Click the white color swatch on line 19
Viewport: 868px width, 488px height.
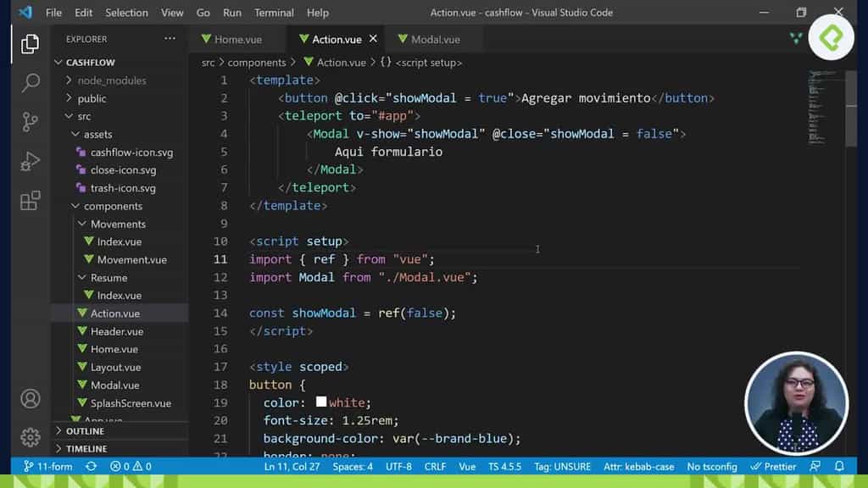tap(321, 402)
